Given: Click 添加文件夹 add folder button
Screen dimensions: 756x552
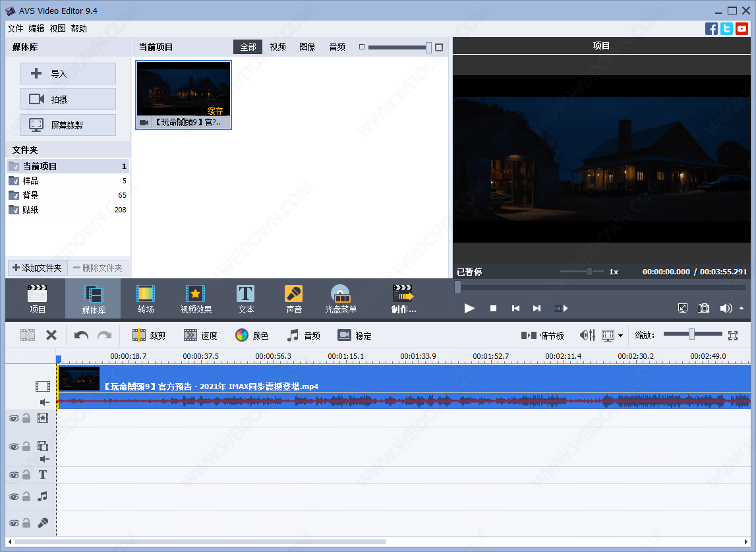Looking at the screenshot, I should click(38, 268).
